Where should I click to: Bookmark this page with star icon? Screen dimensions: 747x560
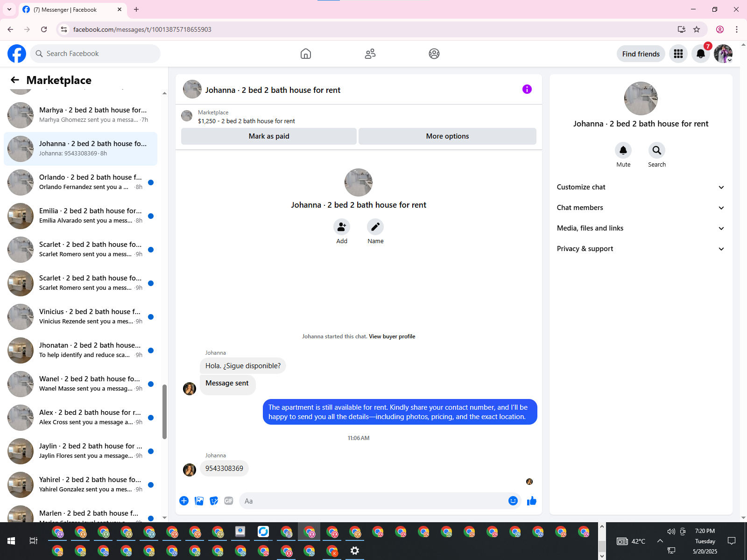click(x=697, y=29)
